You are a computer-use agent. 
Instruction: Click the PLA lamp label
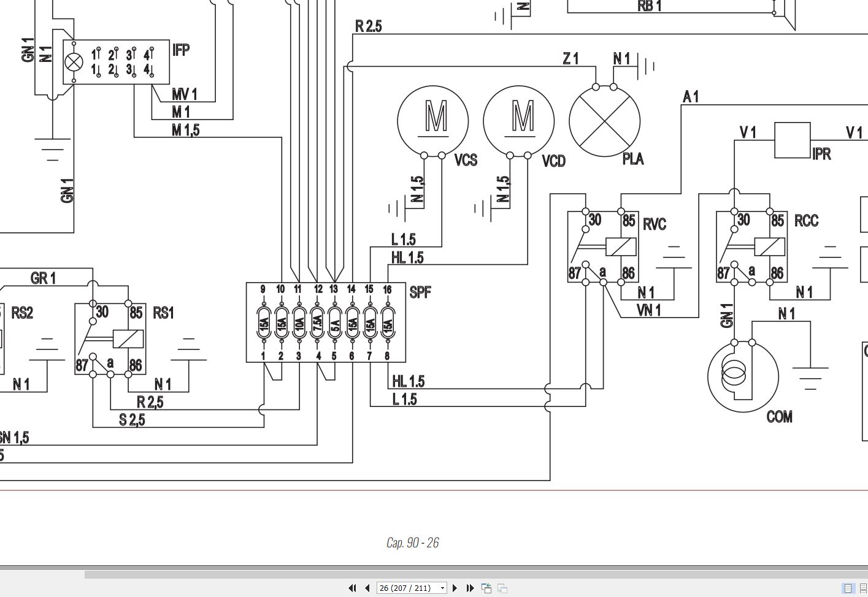pyautogui.click(x=633, y=159)
